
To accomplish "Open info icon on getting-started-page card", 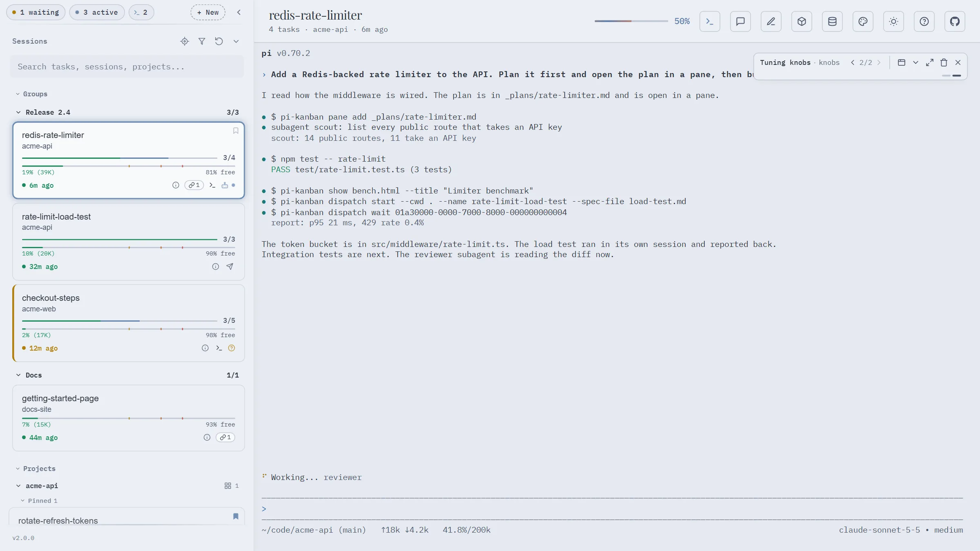I will click(207, 438).
